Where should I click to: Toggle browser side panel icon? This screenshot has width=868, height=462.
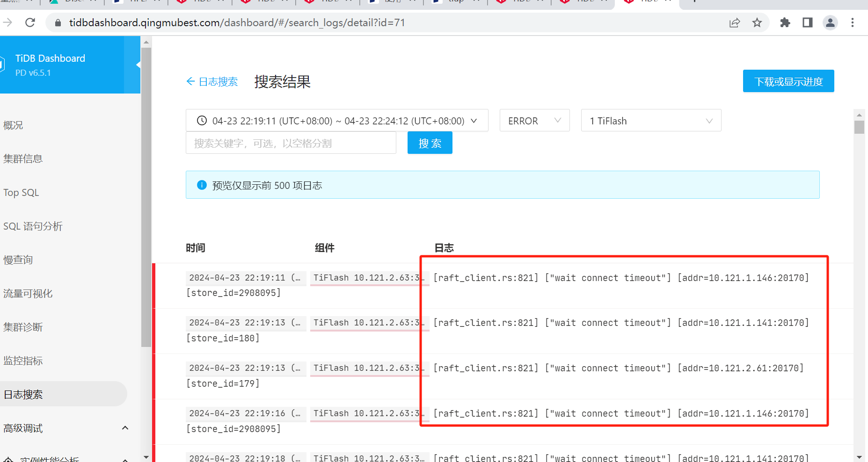[808, 22]
